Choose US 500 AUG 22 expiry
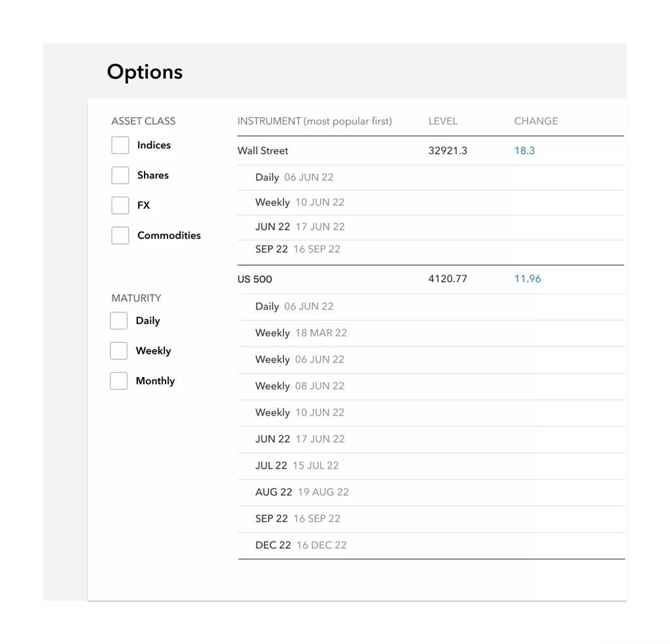The height and width of the screenshot is (644, 670). 302,492
